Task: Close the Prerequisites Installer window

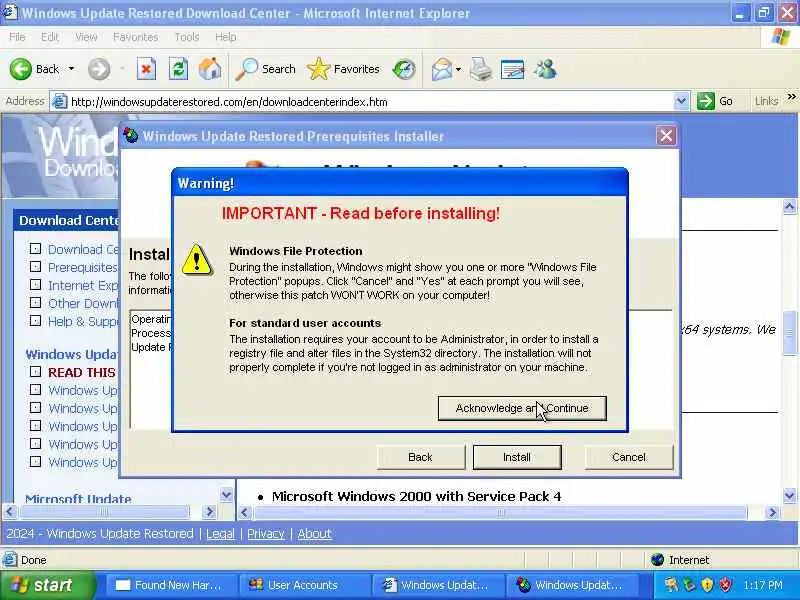Action: pos(666,136)
